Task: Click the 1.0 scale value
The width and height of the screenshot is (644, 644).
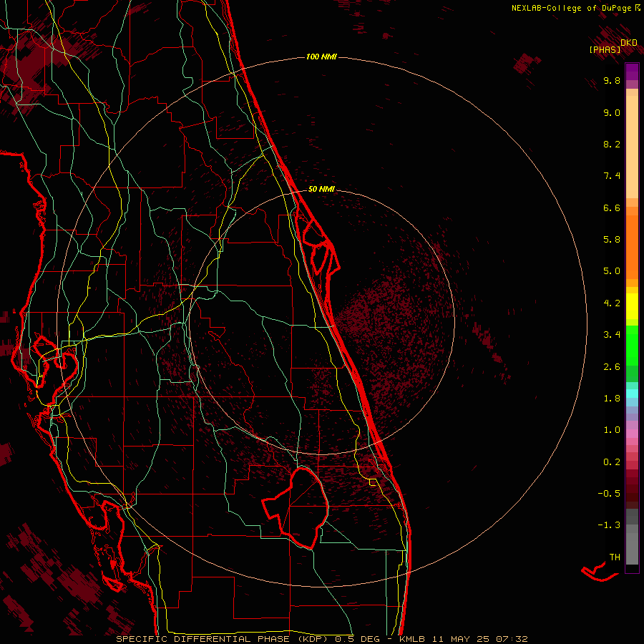Action: pyautogui.click(x=612, y=430)
